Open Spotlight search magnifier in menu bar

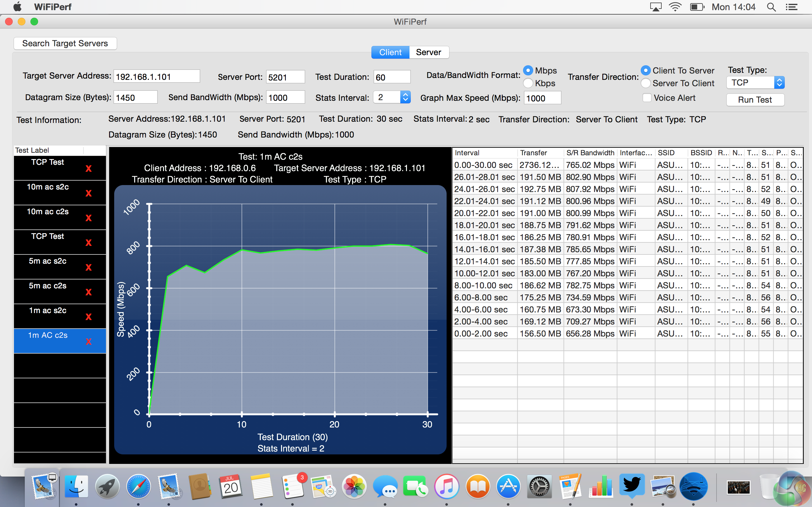tap(771, 7)
